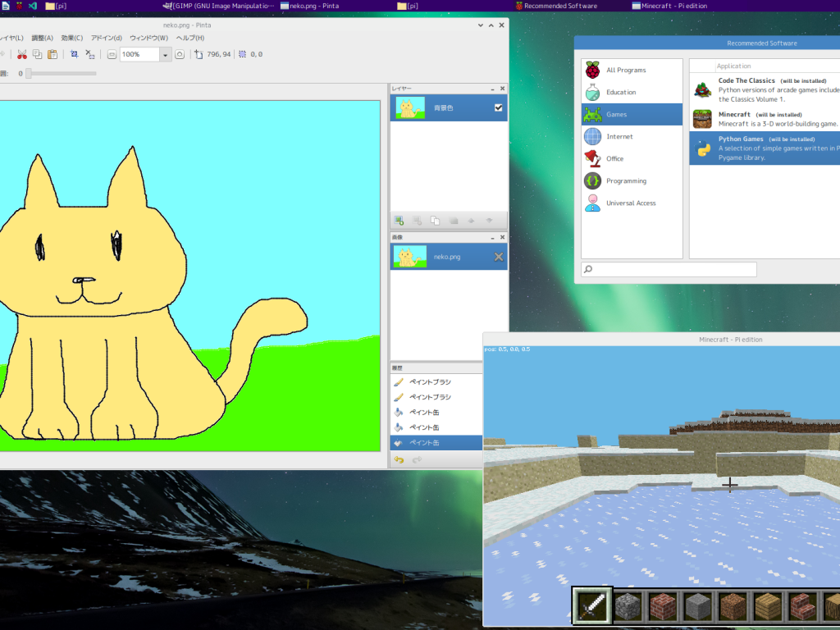This screenshot has width=840, height=630.
Task: Click the Cut scissors icon in Pinta
Action: [x=22, y=54]
